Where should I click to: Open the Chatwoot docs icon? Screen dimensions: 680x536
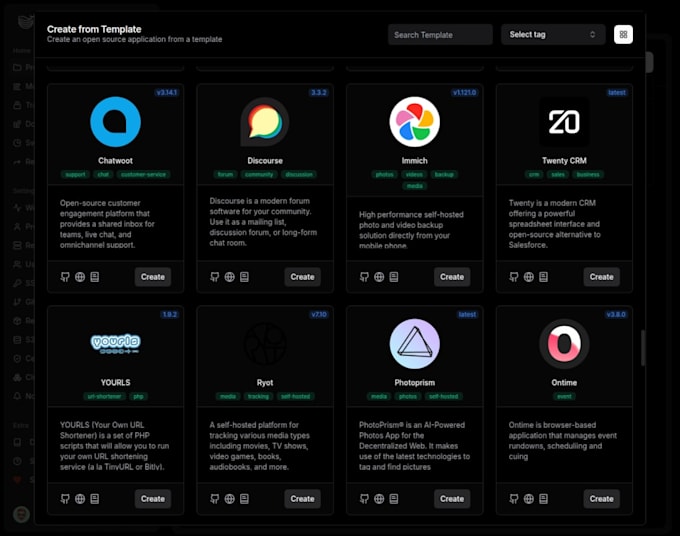click(x=95, y=277)
